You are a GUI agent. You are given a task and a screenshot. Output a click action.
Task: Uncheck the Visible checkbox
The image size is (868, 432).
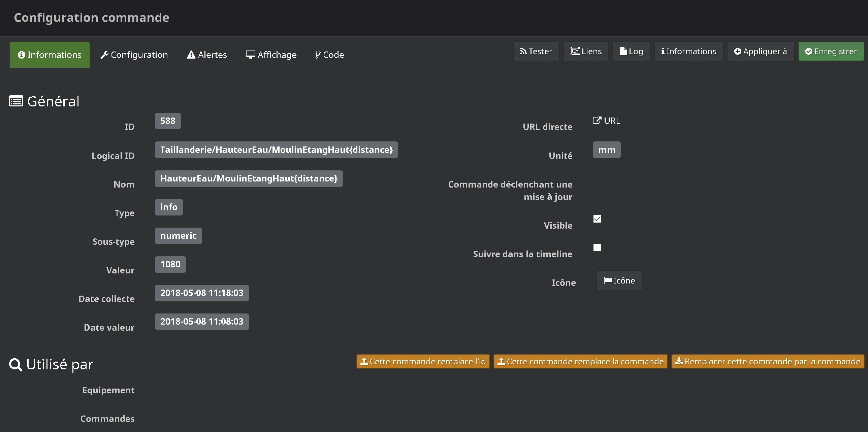coord(597,219)
